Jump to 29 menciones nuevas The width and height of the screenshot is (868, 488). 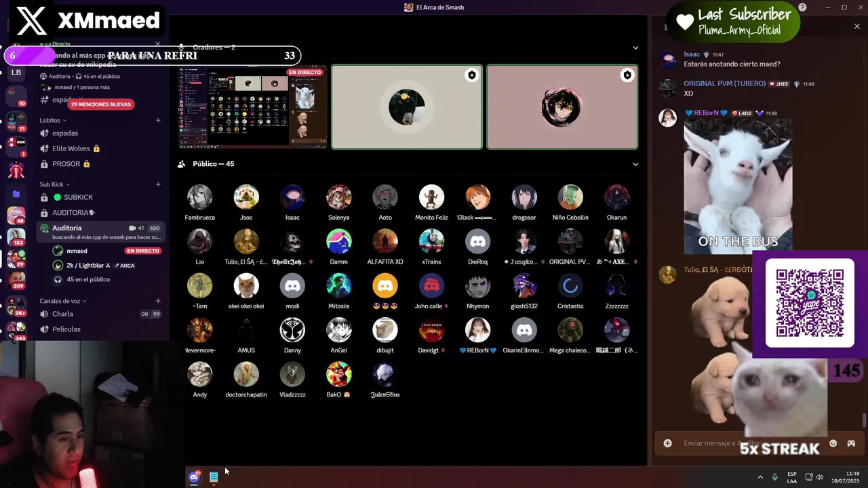click(x=100, y=104)
